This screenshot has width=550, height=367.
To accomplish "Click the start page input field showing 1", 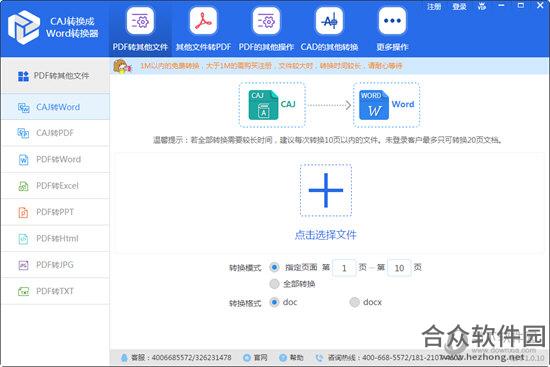I will coord(344,268).
